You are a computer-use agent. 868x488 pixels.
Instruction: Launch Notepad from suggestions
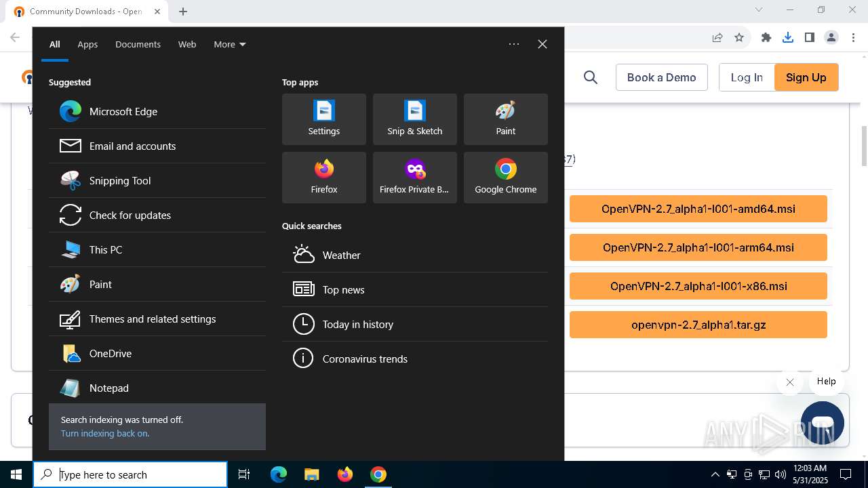pyautogui.click(x=157, y=388)
